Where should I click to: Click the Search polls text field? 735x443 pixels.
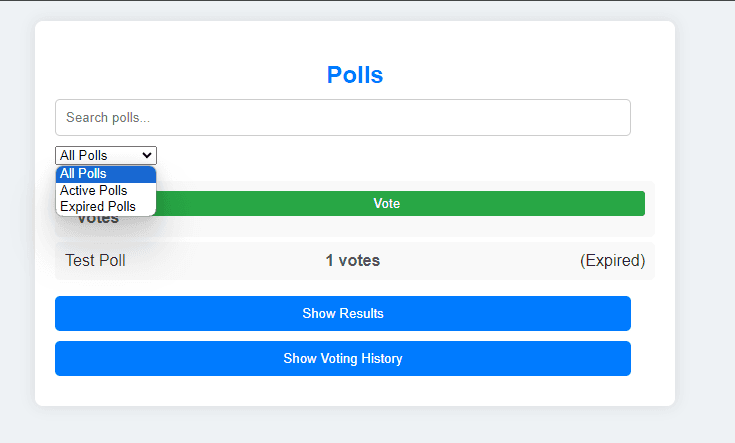click(x=342, y=117)
